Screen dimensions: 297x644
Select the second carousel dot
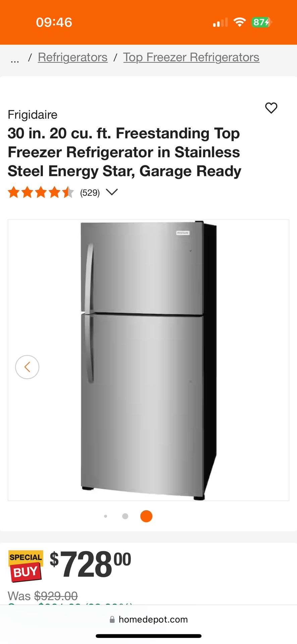coord(125,516)
